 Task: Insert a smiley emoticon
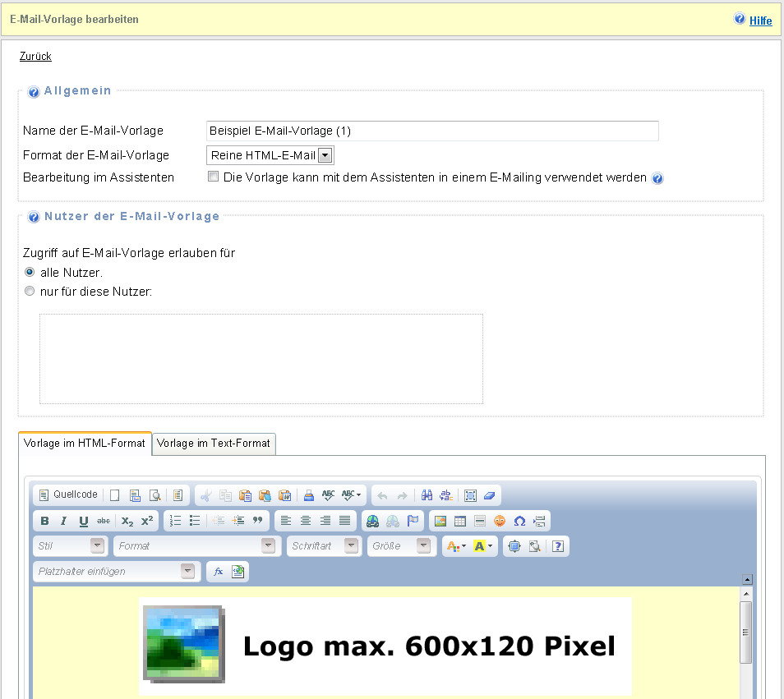point(500,521)
